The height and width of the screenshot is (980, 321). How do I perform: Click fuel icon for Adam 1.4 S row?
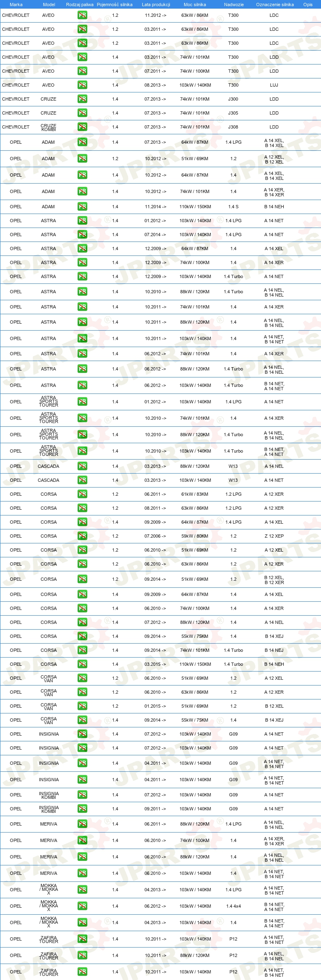point(82,207)
